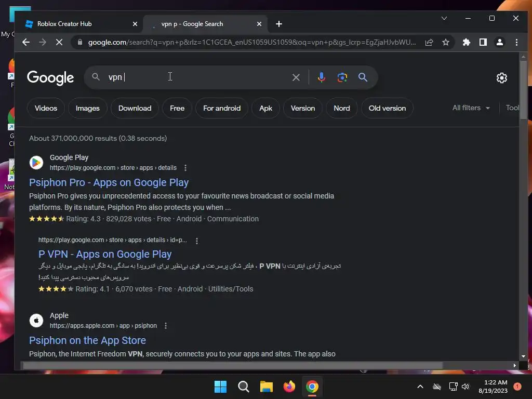Open a new browser tab
The width and height of the screenshot is (532, 399).
click(279, 24)
